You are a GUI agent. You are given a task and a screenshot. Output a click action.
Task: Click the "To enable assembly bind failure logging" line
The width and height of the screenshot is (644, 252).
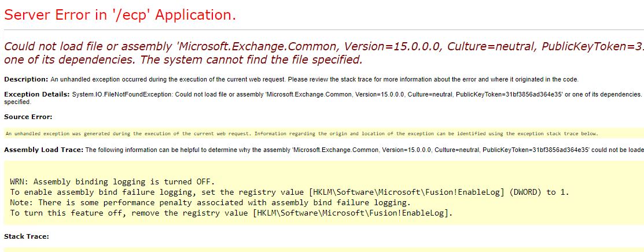[290, 192]
